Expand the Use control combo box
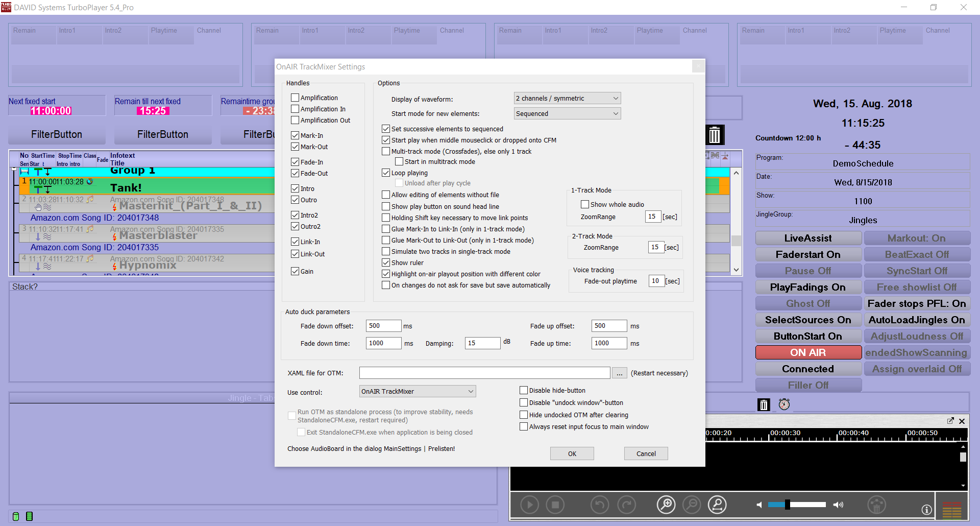The width and height of the screenshot is (980, 526). tap(418, 391)
